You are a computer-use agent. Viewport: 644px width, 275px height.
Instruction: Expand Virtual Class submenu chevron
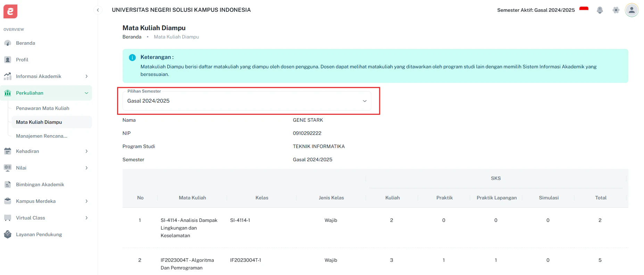pos(86,218)
